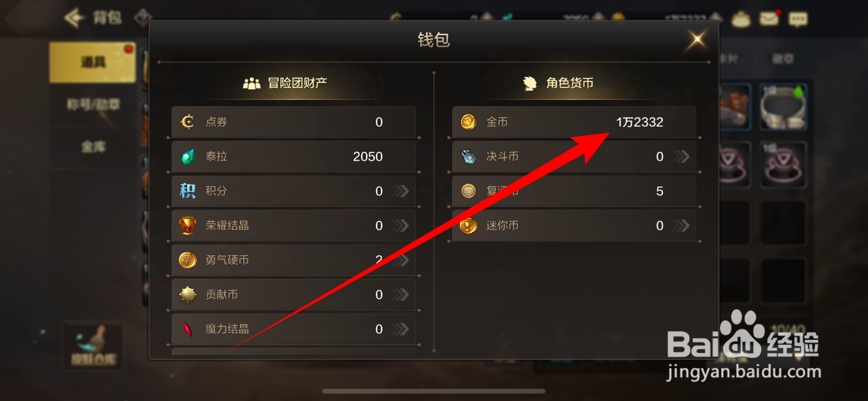The width and height of the screenshot is (868, 401).
Task: Click the red 魔力结晶 crystal icon
Action: click(187, 329)
